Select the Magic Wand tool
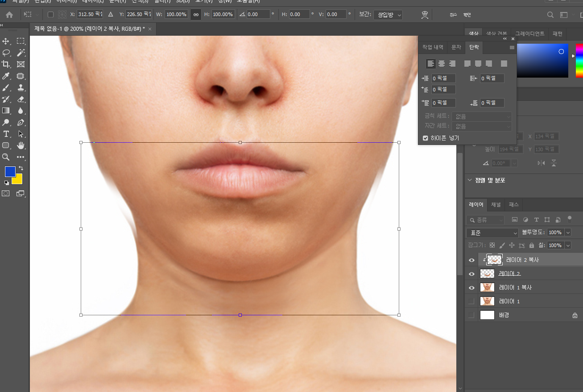Viewport: 583px width, 392px height. pos(21,53)
